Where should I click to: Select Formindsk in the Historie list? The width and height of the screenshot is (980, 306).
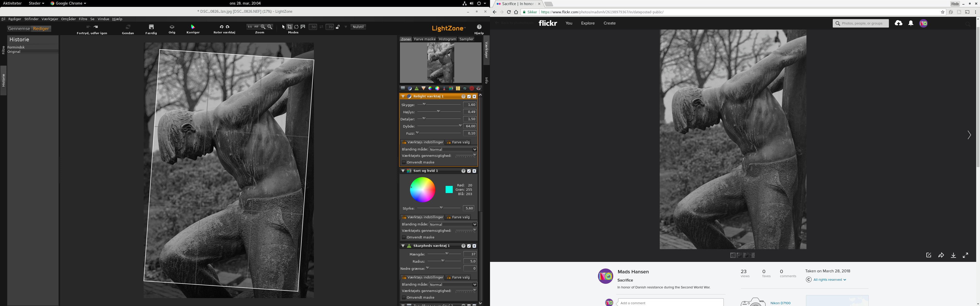[x=33, y=47]
